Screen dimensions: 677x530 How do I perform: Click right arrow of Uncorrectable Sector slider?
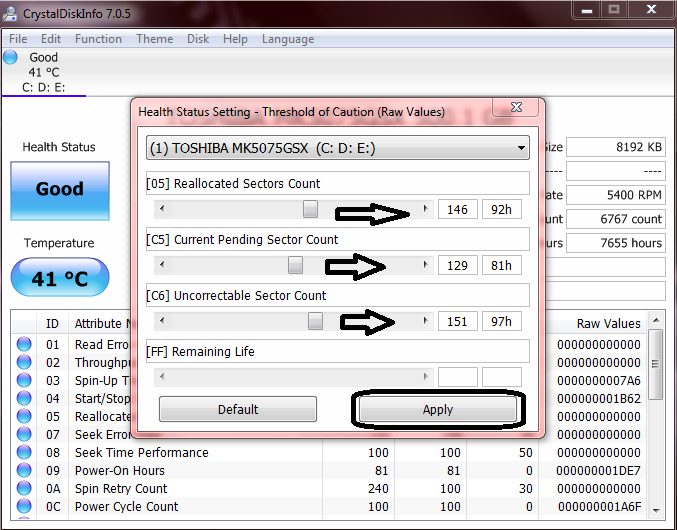(x=425, y=321)
